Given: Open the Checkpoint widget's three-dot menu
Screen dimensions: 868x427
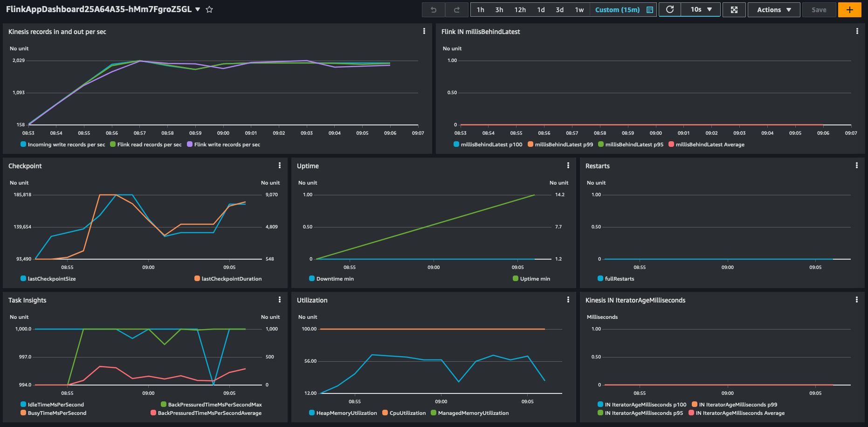Looking at the screenshot, I should (279, 165).
